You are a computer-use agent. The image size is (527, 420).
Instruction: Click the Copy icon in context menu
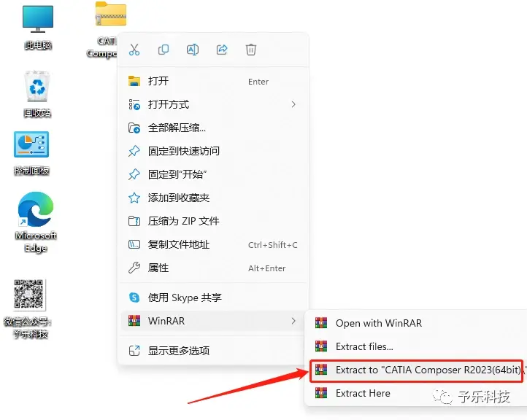click(164, 50)
